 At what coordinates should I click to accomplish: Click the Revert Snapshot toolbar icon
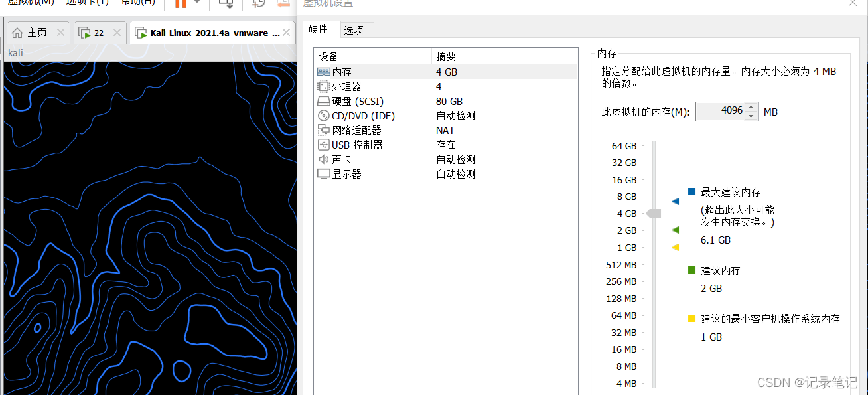pos(283,3)
